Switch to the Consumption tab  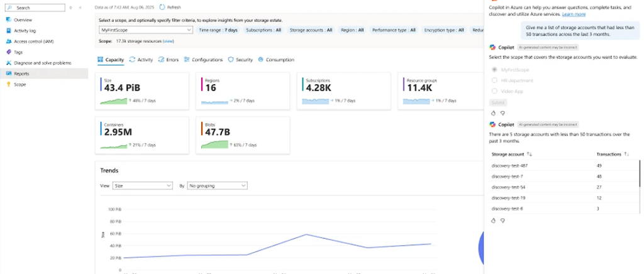(x=276, y=60)
